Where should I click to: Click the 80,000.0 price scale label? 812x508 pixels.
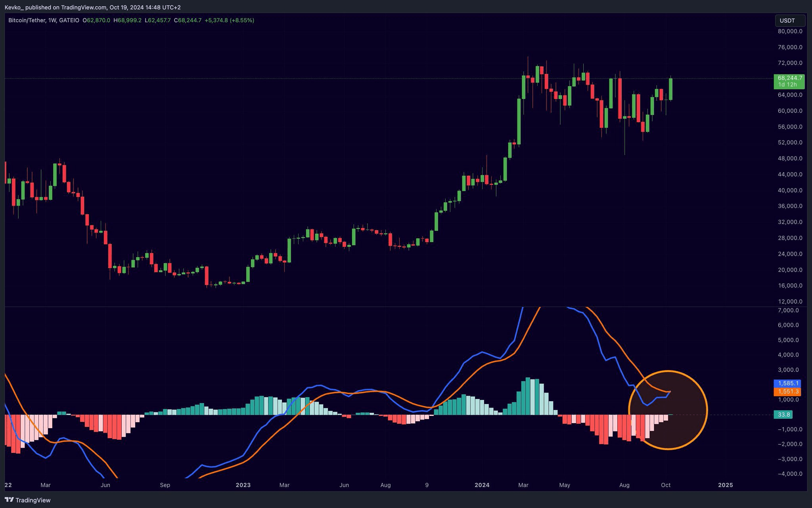point(790,31)
